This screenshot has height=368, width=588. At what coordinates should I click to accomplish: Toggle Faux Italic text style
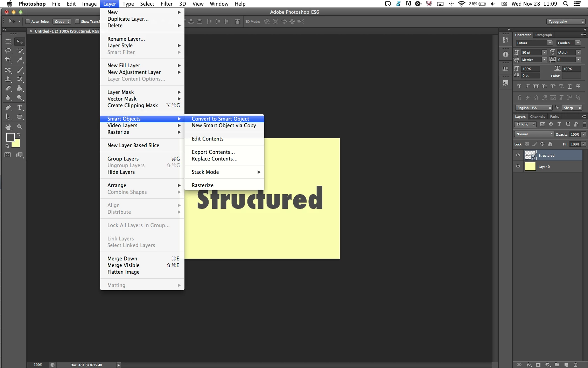pyautogui.click(x=527, y=87)
